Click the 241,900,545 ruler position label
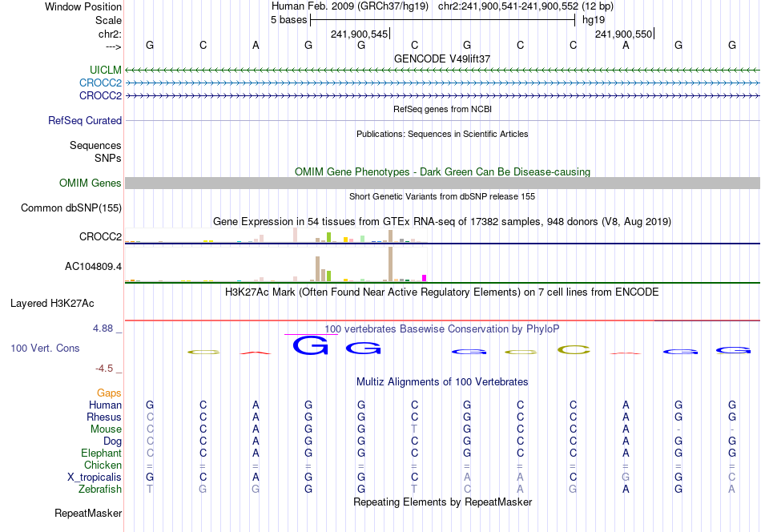Screen dimensions: 761x532 359,34
